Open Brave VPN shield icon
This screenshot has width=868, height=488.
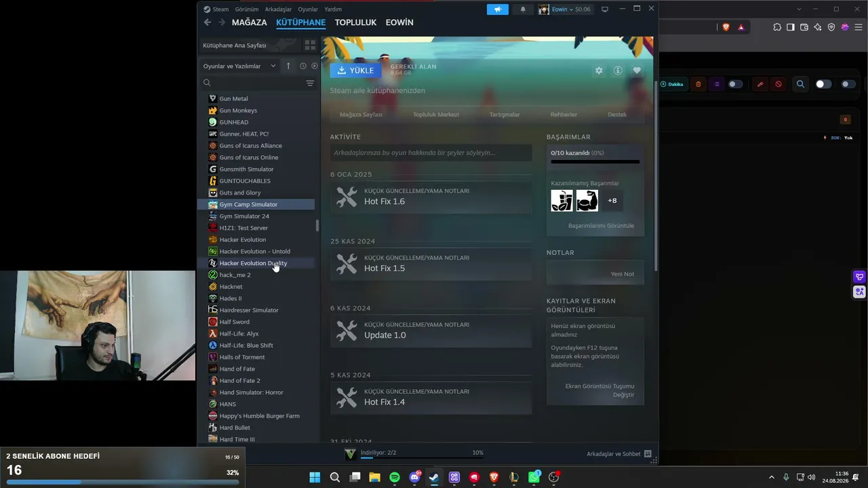coord(831,27)
